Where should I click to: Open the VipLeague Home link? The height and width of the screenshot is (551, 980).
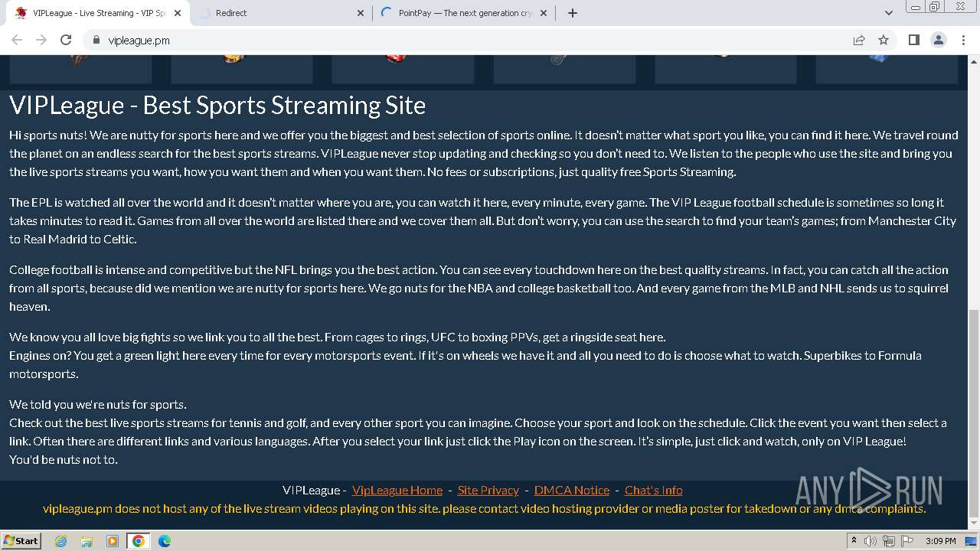[397, 490]
